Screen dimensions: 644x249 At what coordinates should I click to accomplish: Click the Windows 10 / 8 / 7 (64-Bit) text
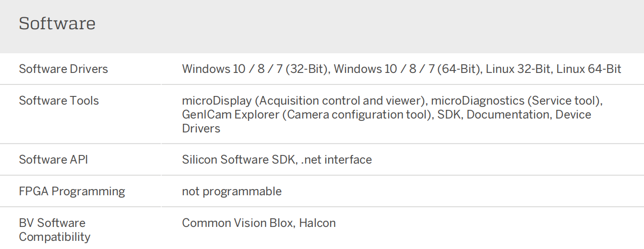tap(407, 69)
